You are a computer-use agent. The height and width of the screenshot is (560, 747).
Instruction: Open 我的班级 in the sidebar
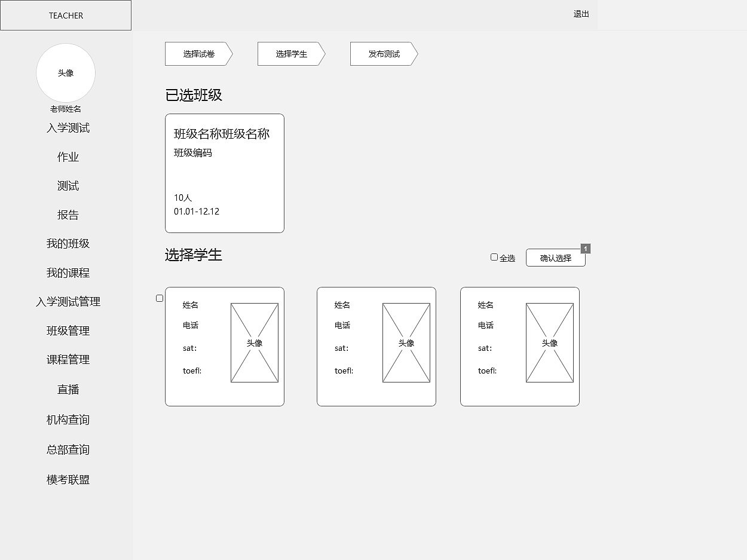coord(67,243)
